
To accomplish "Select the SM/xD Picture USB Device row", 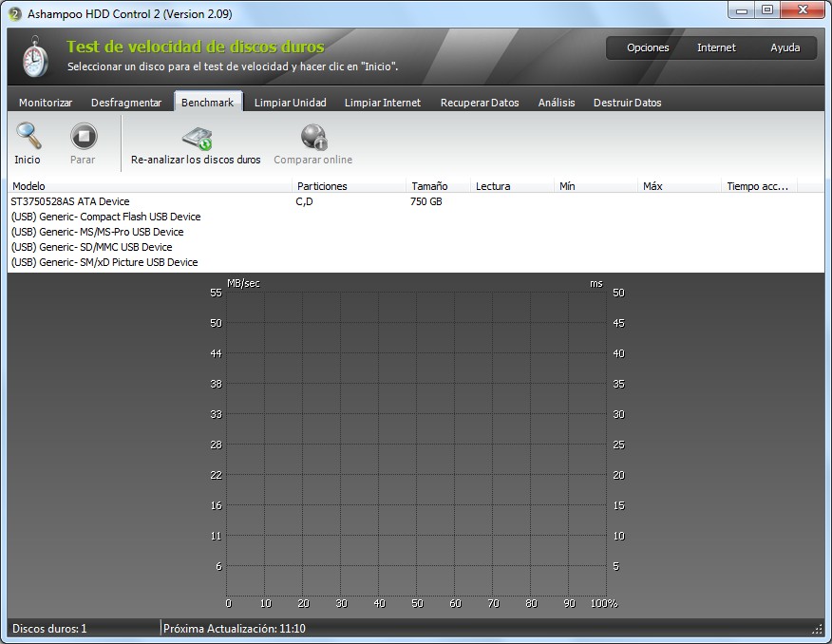I will pyautogui.click(x=416, y=262).
